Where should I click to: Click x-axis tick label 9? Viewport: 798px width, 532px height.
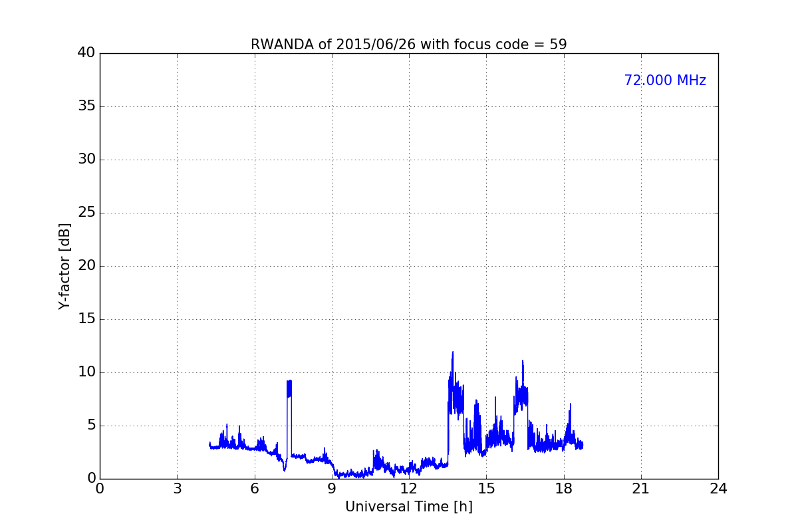click(332, 489)
